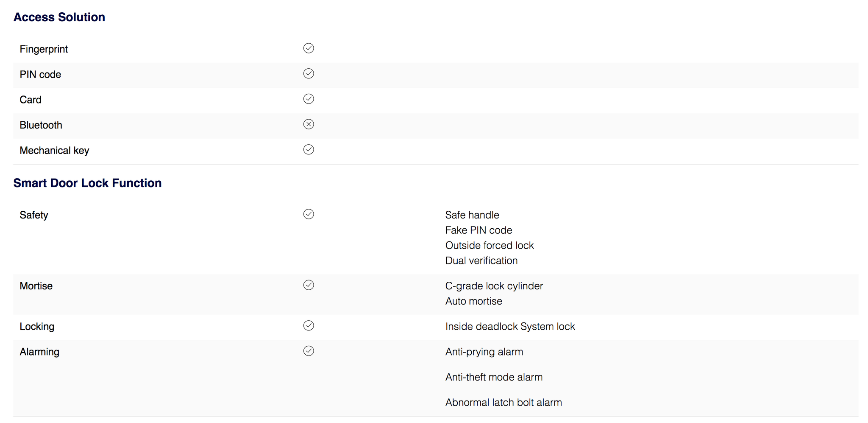
Task: Select the Access Solution heading
Action: coord(59,17)
